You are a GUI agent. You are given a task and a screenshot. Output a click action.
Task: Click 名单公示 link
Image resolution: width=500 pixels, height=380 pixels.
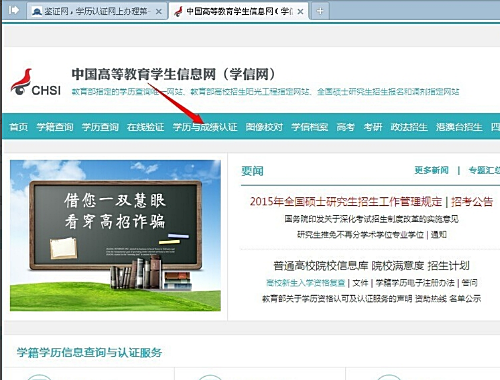click(465, 299)
